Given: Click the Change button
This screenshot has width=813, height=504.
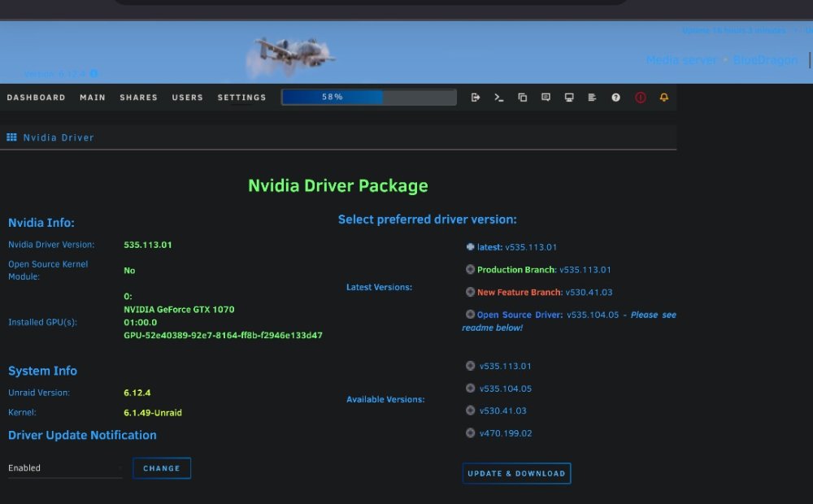Looking at the screenshot, I should (x=162, y=468).
